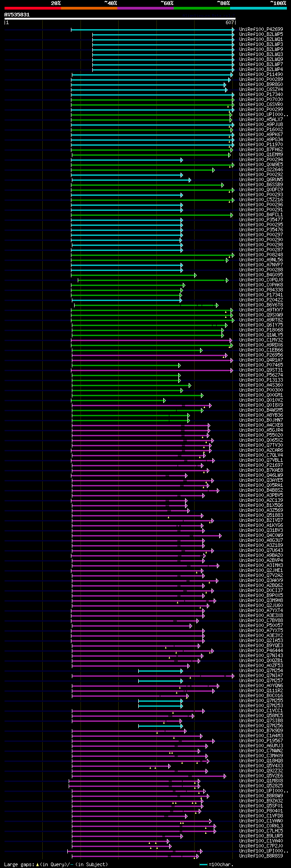
Task: Click the green ~80% legend segment
Action: coord(202,8)
